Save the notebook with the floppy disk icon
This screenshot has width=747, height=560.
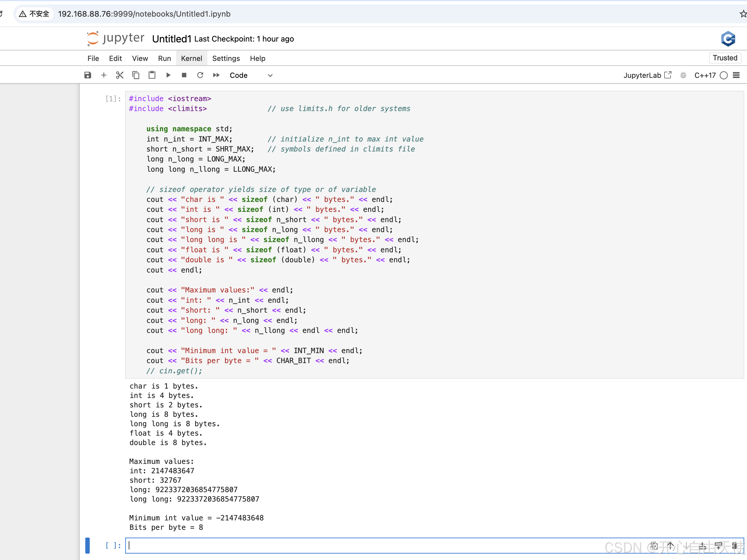click(88, 75)
